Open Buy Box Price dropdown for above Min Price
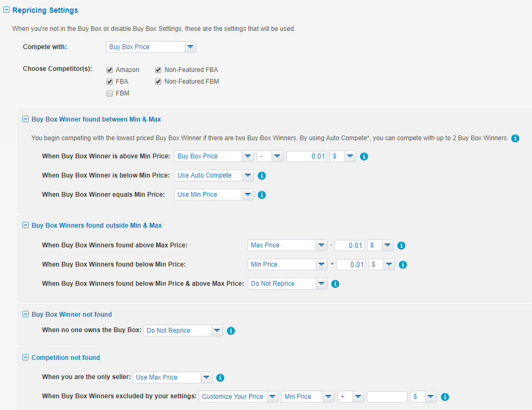 [214, 156]
